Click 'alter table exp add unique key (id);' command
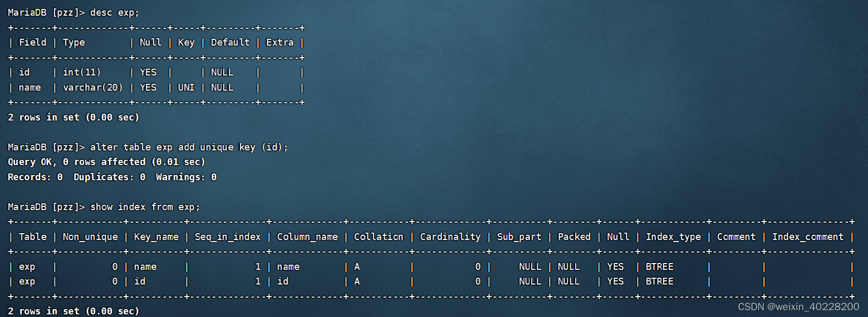This screenshot has width=868, height=317. 189,147
